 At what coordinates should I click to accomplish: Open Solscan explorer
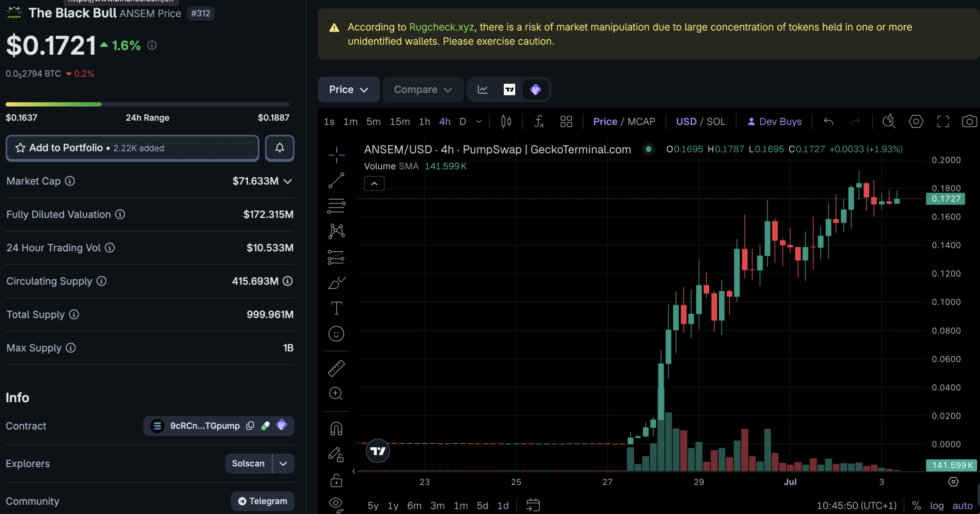pyautogui.click(x=248, y=463)
